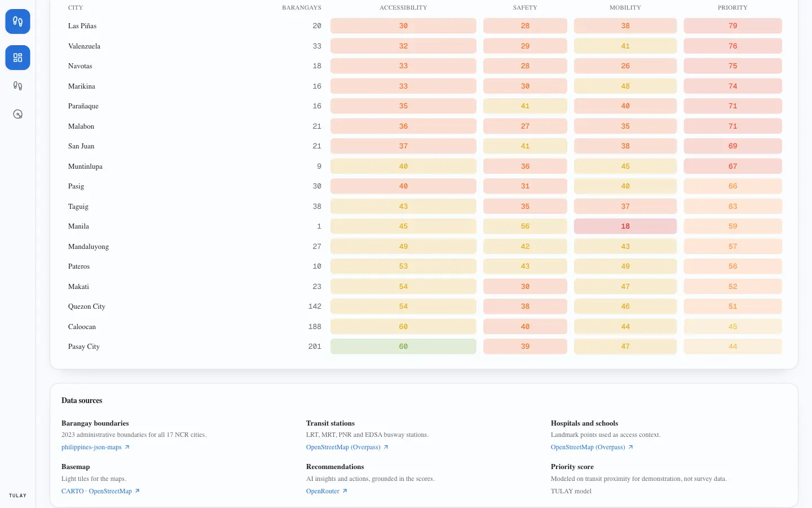Click Marikina priority score 74
Viewport: 812px width, 508px height.
tap(732, 86)
